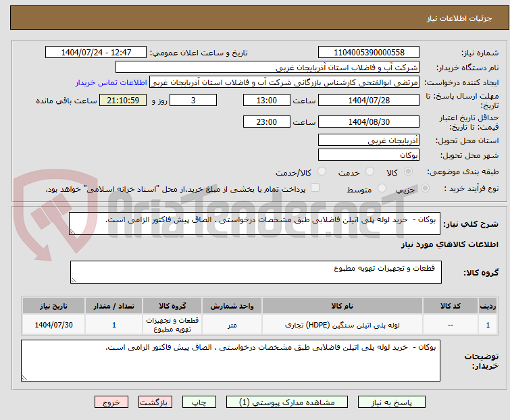Click the شماره نیاز number field
Screen dimensions: 510x420
(x=369, y=53)
